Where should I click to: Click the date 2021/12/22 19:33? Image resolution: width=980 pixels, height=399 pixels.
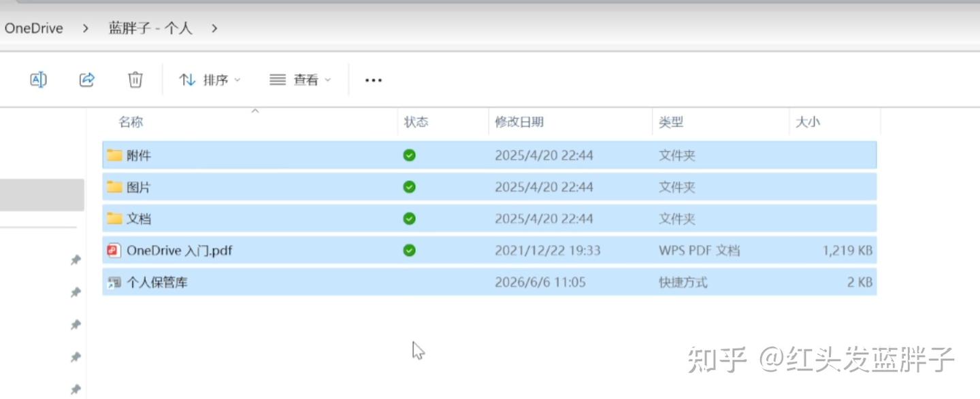coord(548,251)
